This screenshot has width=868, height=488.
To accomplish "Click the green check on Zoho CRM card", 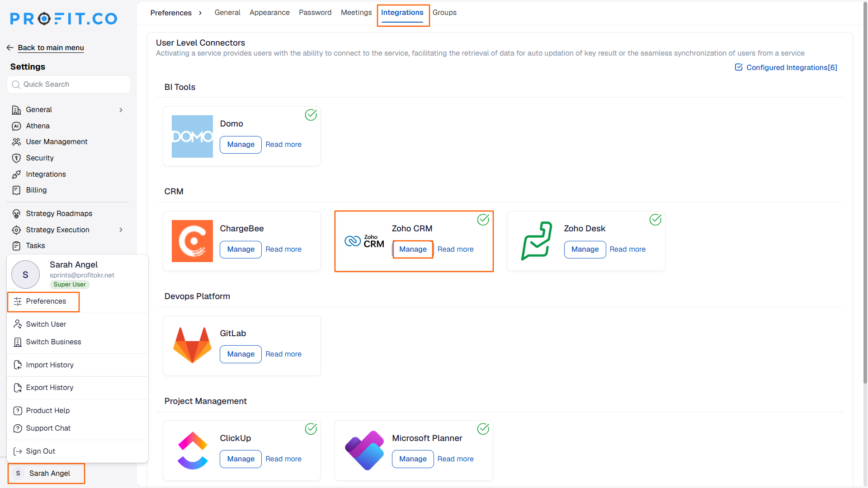I will [483, 220].
